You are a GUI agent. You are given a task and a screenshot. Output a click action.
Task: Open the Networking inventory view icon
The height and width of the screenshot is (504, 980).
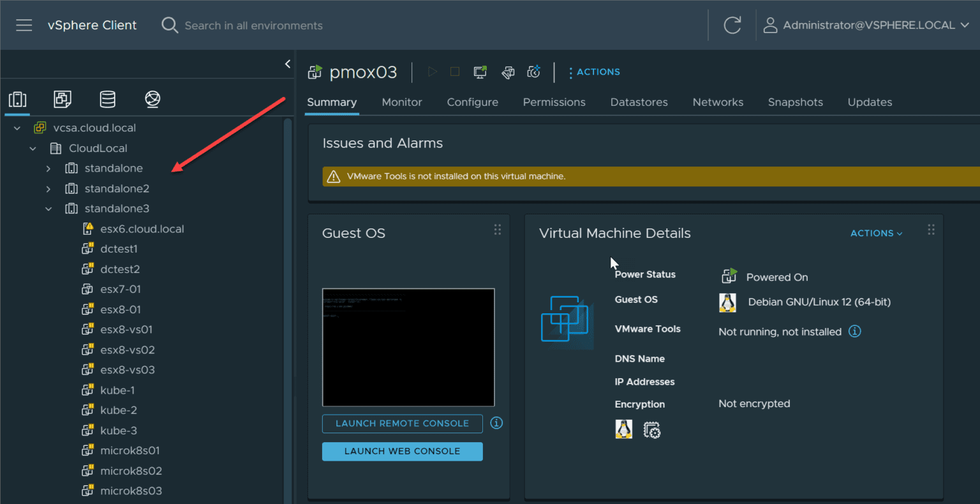coord(152,100)
